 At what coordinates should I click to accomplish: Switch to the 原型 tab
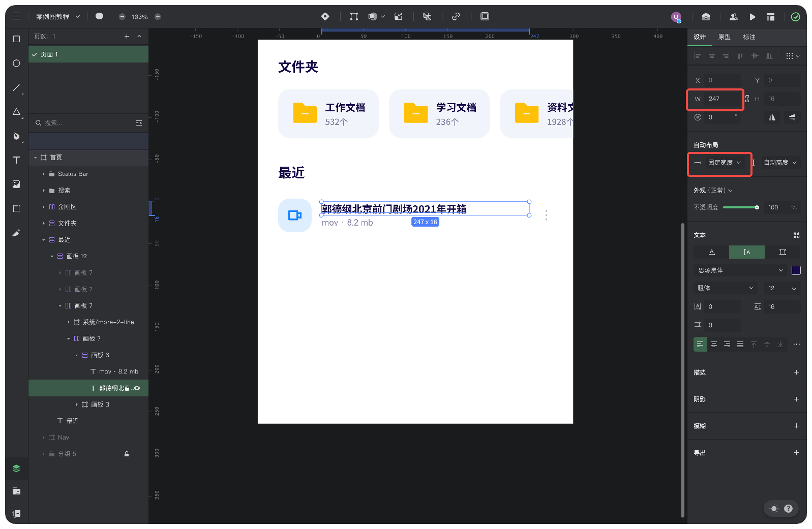pos(724,37)
